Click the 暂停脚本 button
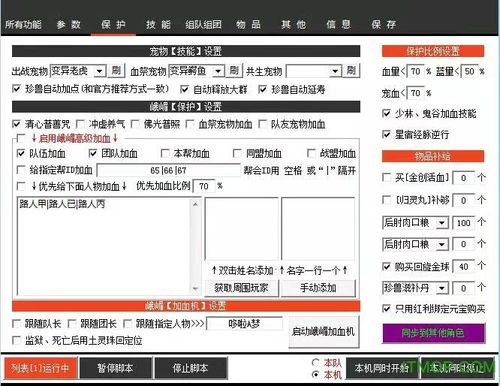 (115, 368)
